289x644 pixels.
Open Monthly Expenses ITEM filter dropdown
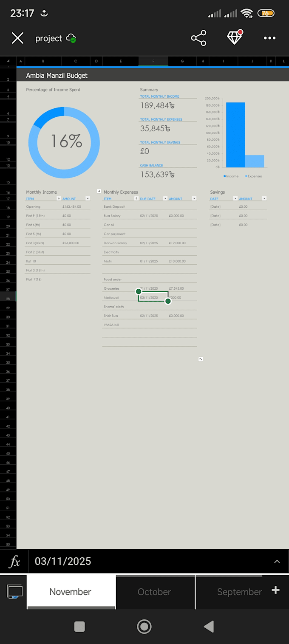136,198
